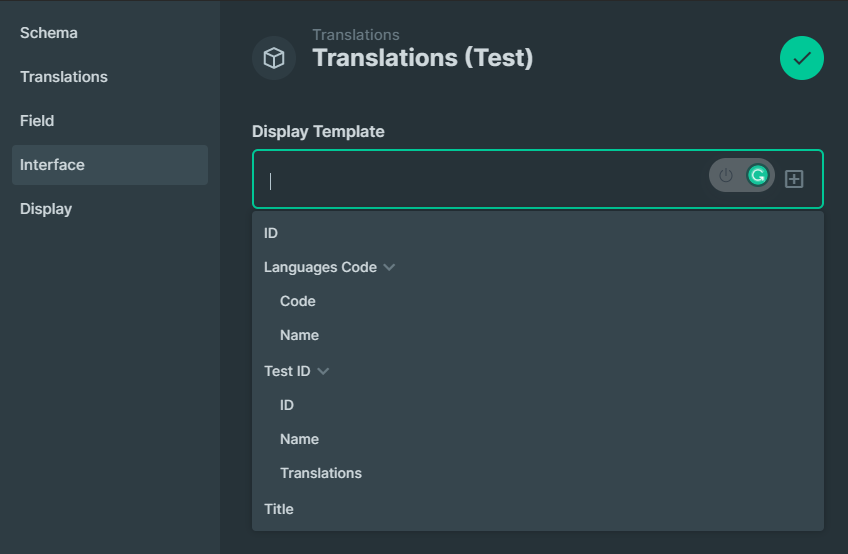Click the green checkmark save button
This screenshot has height=554, width=848.
coord(801,58)
